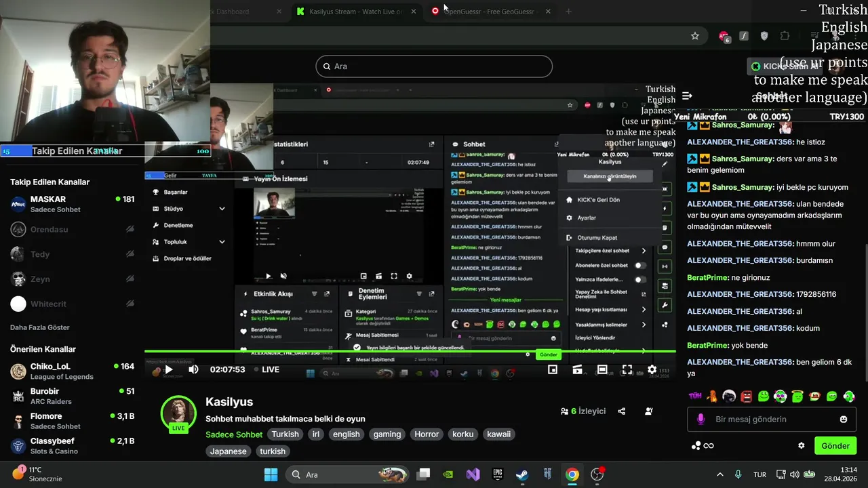Image resolution: width=868 pixels, height=488 pixels.
Task: Collapse the chat panel with the arrow icon
Action: [687, 96]
